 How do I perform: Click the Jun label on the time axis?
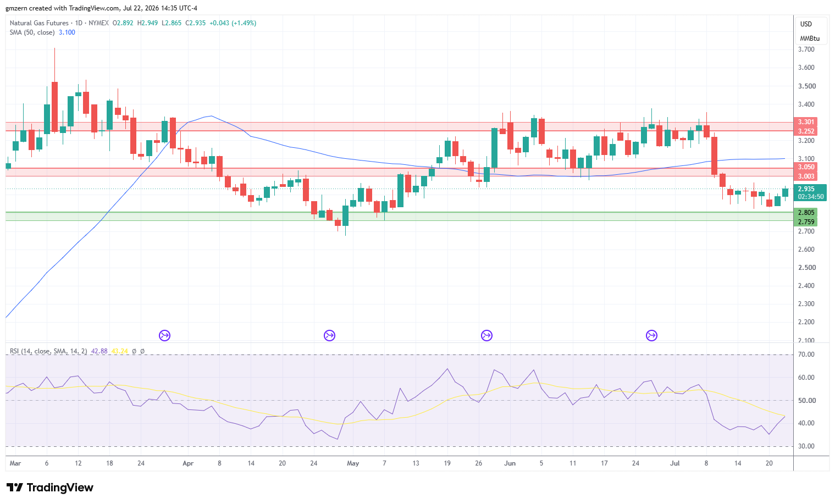click(510, 463)
